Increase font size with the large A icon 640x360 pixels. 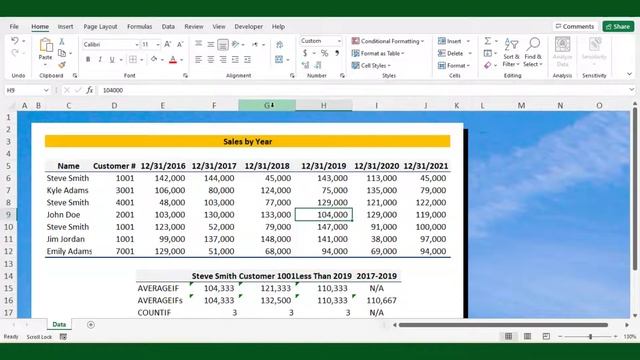(x=168, y=44)
